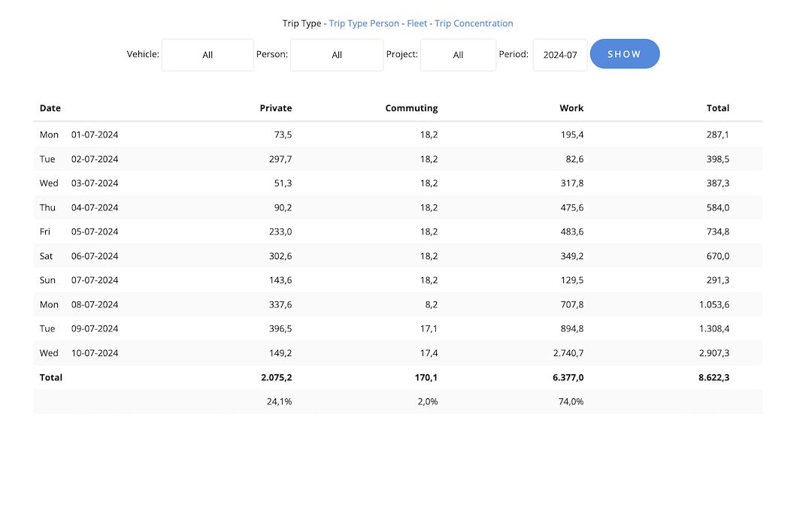Click the Commuting column header
The image size is (812, 511).
point(411,108)
